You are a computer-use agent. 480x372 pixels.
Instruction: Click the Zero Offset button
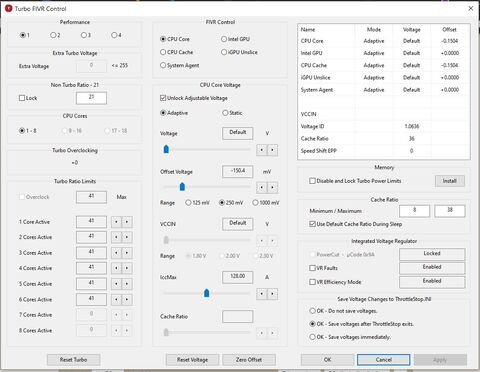(x=249, y=360)
